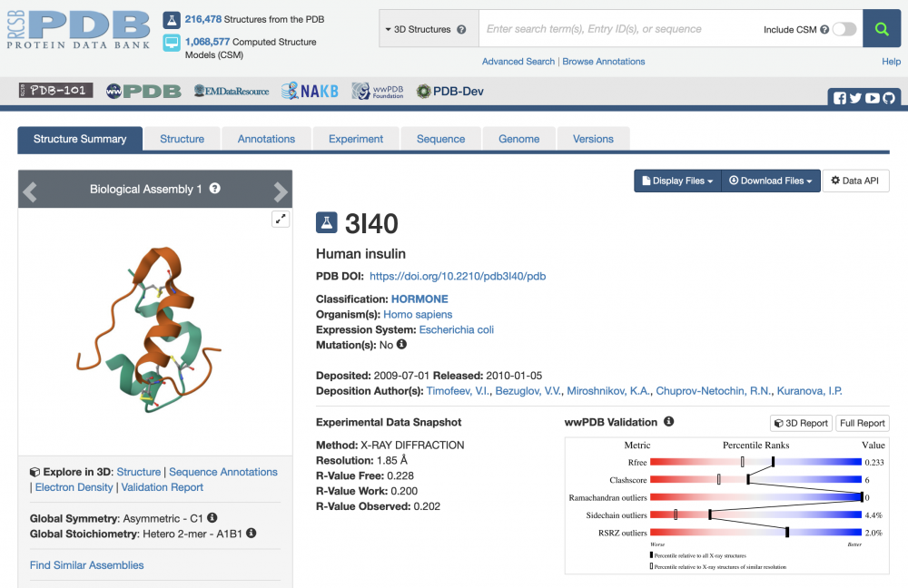Go to next assembly arrow
The height and width of the screenshot is (588, 908).
[281, 191]
